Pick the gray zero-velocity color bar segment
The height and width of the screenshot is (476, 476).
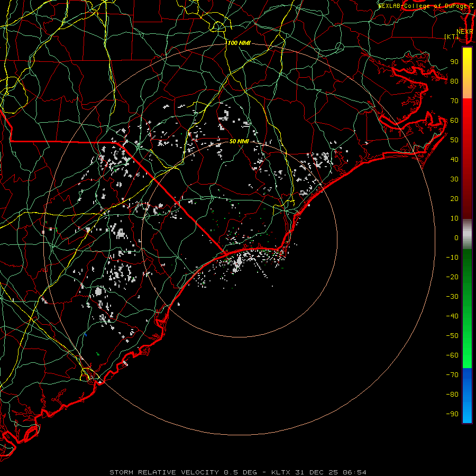click(x=467, y=235)
